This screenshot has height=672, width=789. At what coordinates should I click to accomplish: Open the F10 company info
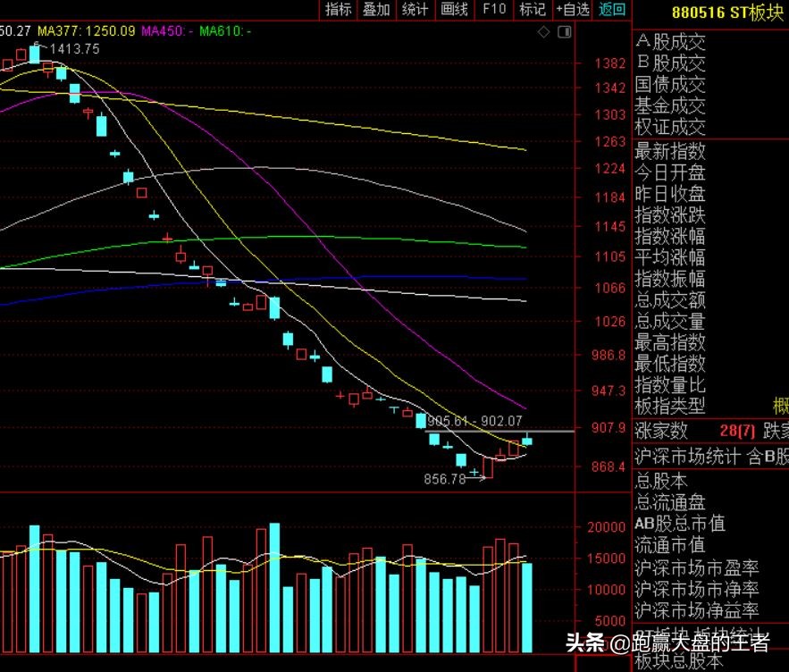click(x=494, y=10)
